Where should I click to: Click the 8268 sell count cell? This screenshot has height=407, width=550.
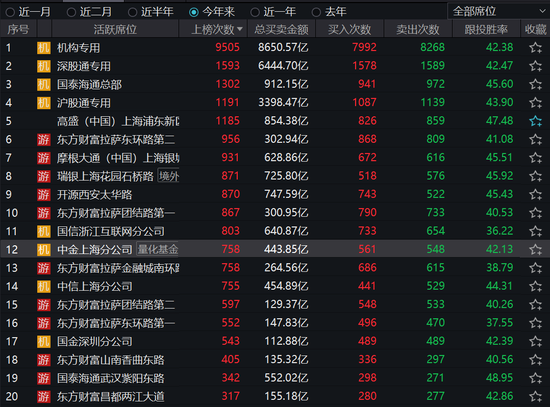(x=432, y=47)
